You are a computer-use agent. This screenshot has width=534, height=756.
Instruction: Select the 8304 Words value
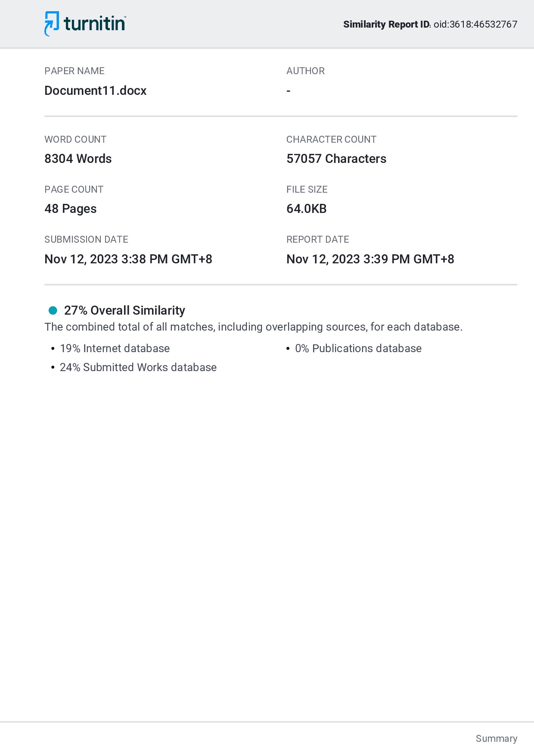78,159
